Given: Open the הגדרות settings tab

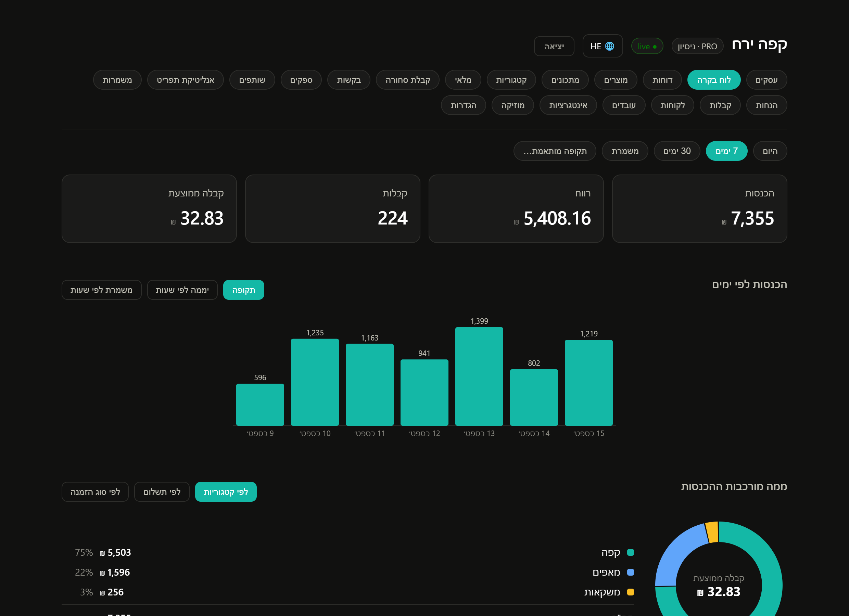Looking at the screenshot, I should coord(464,105).
